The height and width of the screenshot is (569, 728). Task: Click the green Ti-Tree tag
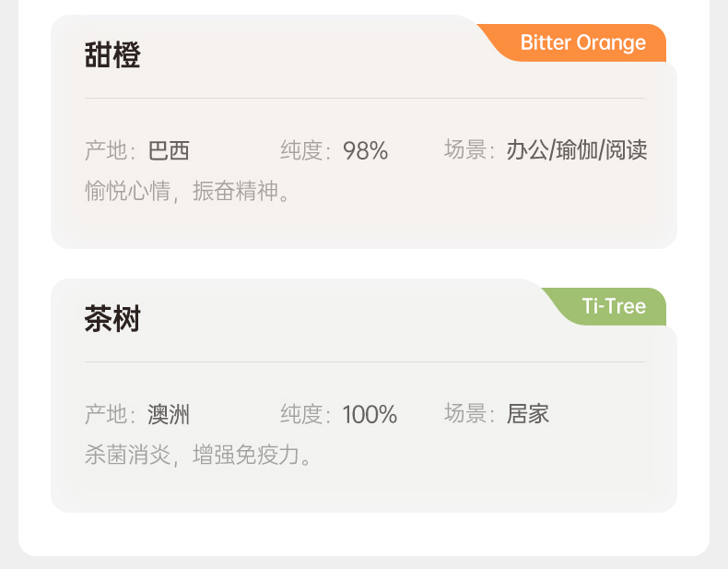[613, 306]
